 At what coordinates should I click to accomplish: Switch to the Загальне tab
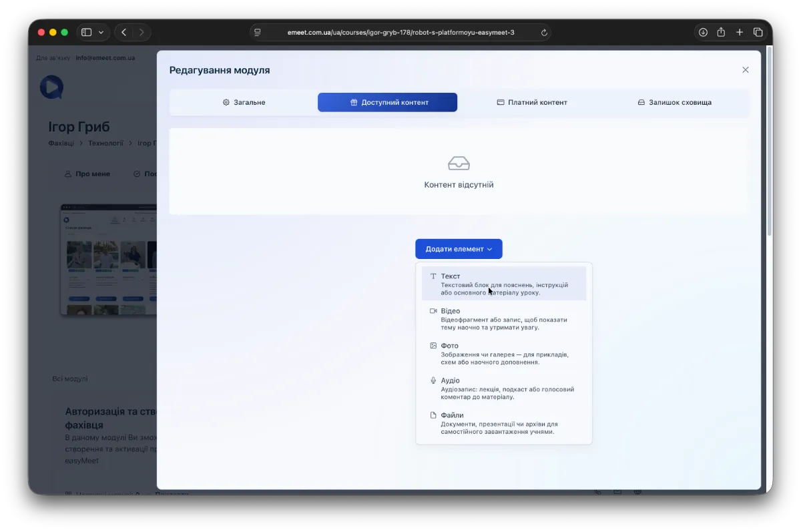tap(244, 102)
